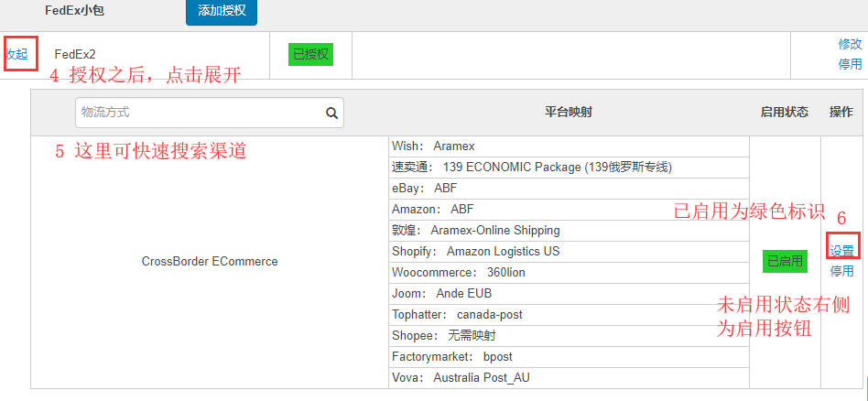Select the eBay: ABF mapping row
The image size is (868, 401).
(x=569, y=189)
